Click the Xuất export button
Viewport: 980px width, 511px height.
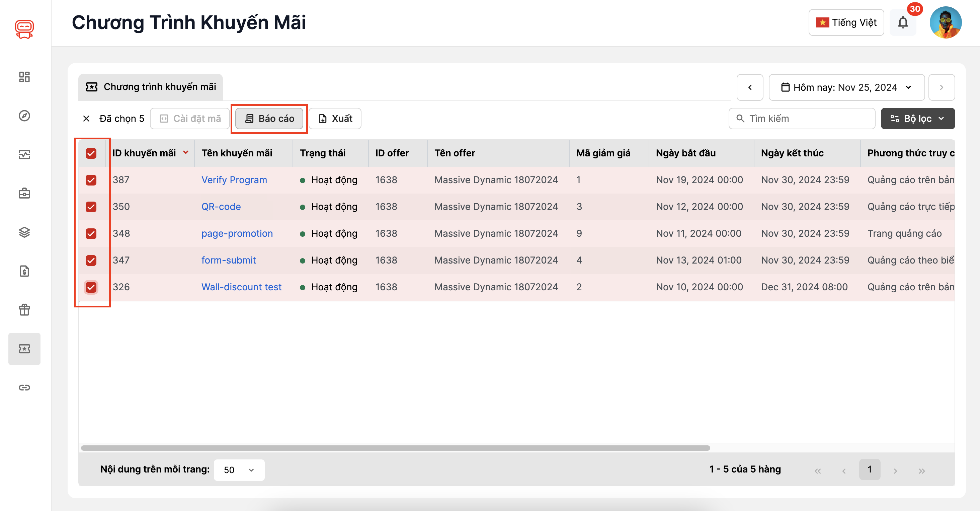[335, 119]
